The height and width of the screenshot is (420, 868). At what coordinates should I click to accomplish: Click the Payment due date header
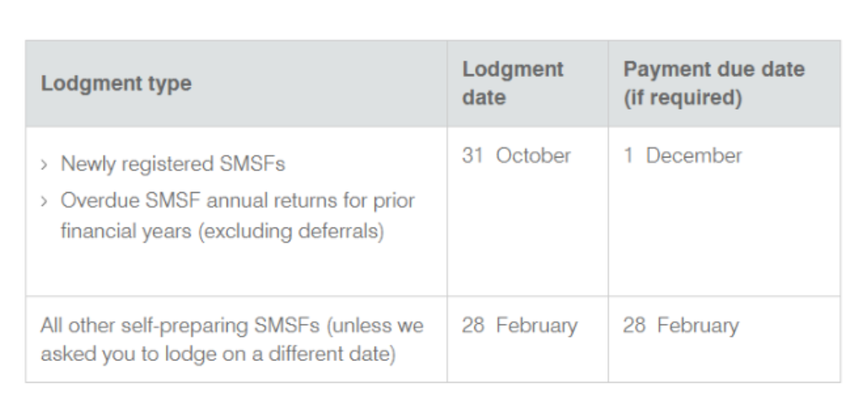click(714, 83)
